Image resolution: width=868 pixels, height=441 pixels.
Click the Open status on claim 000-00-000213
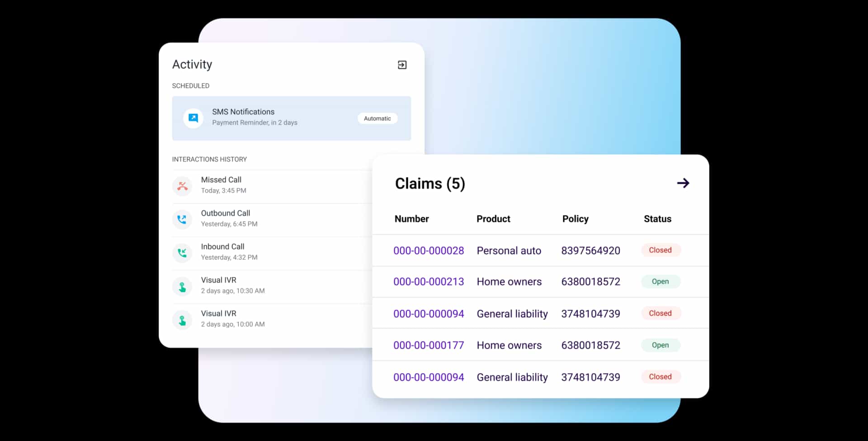[660, 281]
